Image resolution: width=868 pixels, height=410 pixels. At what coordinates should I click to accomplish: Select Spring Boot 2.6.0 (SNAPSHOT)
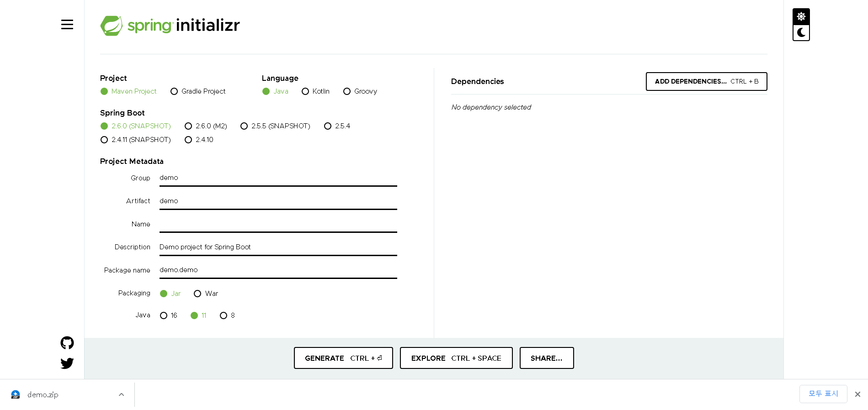click(136, 126)
